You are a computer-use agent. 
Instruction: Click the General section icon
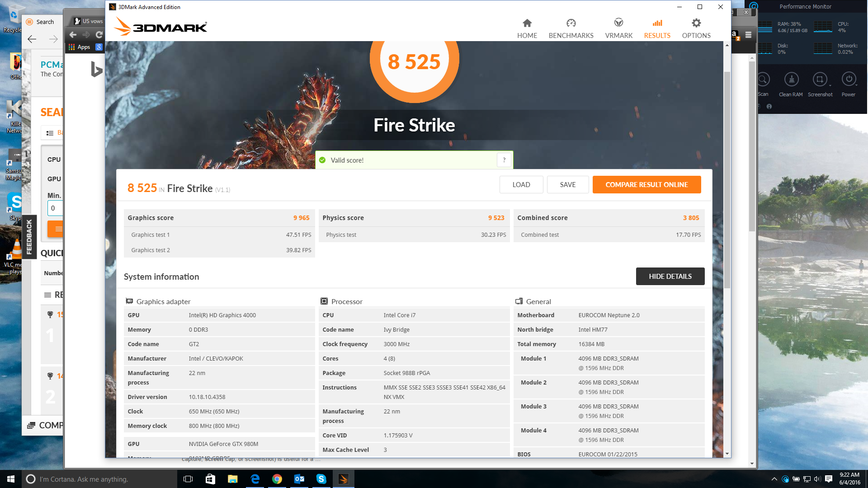[x=519, y=301]
